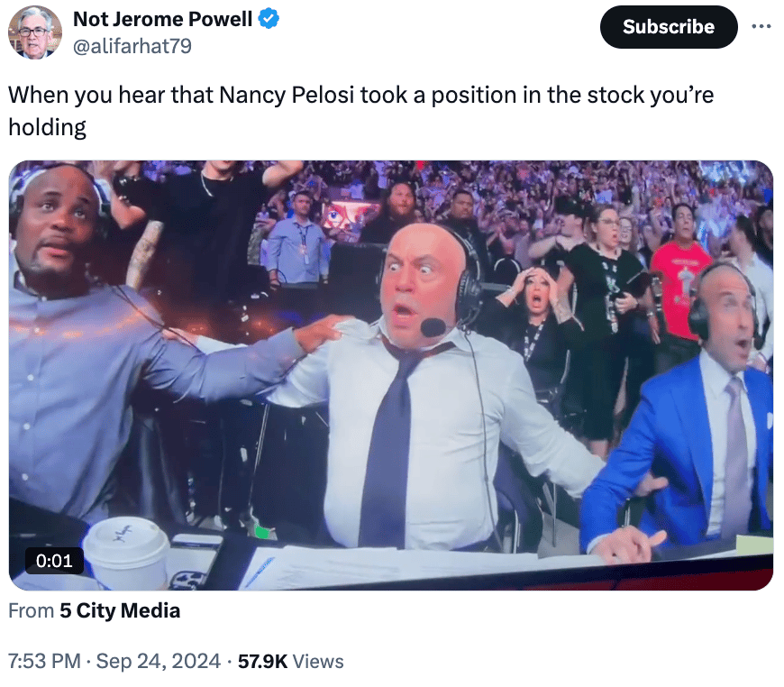Click the tweet text about Nancy Pelosi
The image size is (784, 687).
(361, 111)
